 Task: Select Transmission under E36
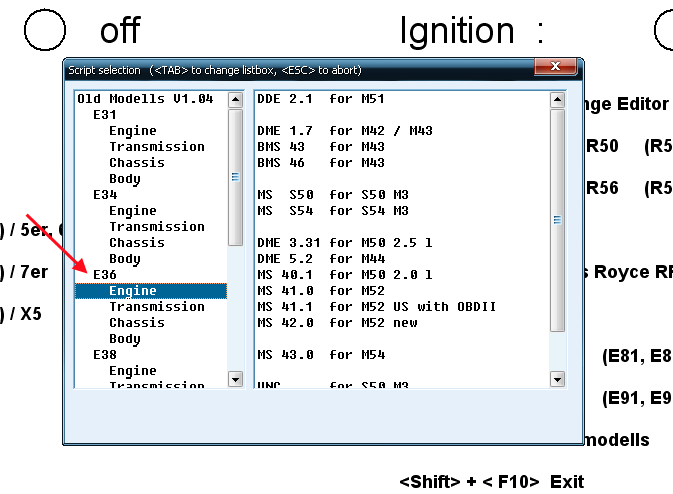click(157, 306)
